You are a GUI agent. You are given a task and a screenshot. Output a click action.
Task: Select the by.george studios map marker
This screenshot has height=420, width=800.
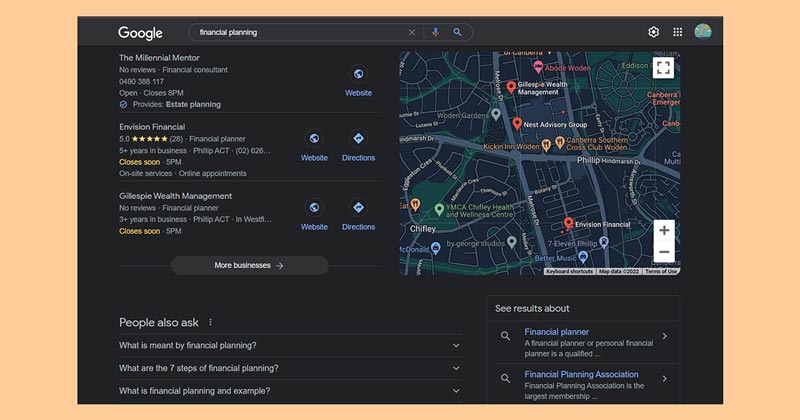point(512,243)
